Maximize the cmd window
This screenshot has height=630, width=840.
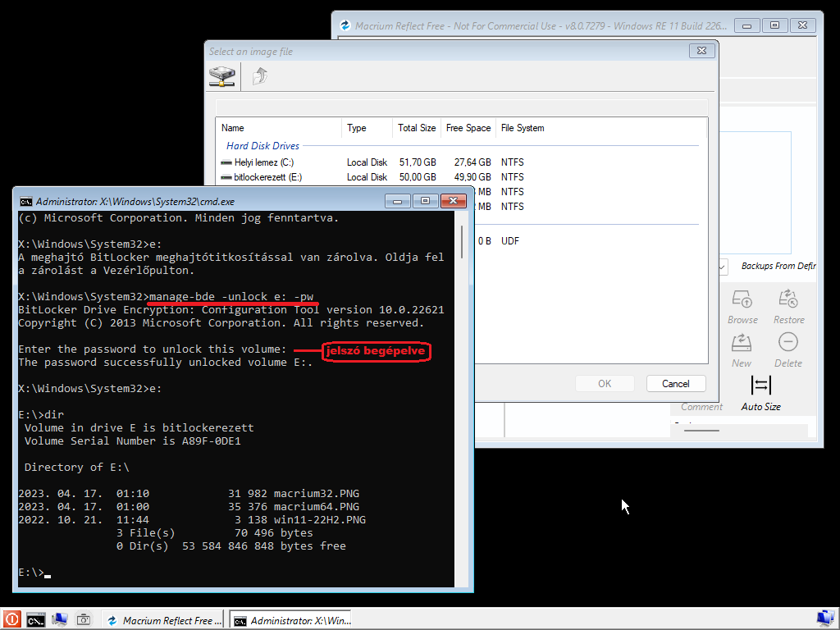click(x=426, y=201)
